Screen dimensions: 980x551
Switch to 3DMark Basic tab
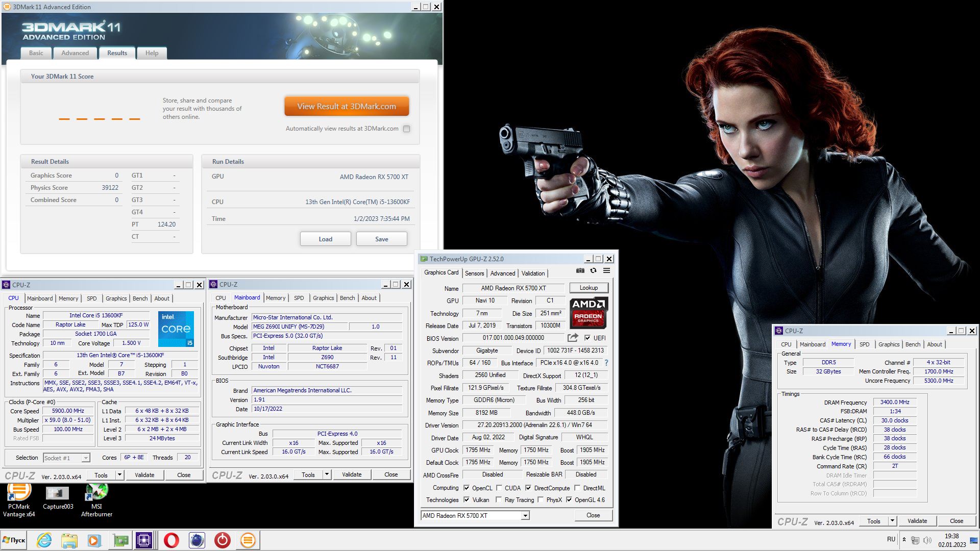(36, 53)
